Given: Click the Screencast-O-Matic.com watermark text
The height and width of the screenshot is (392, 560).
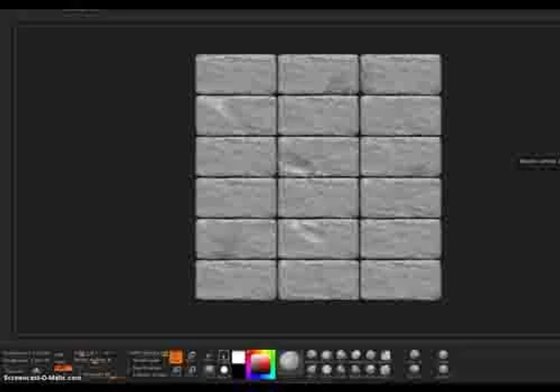Looking at the screenshot, I should (42, 378).
